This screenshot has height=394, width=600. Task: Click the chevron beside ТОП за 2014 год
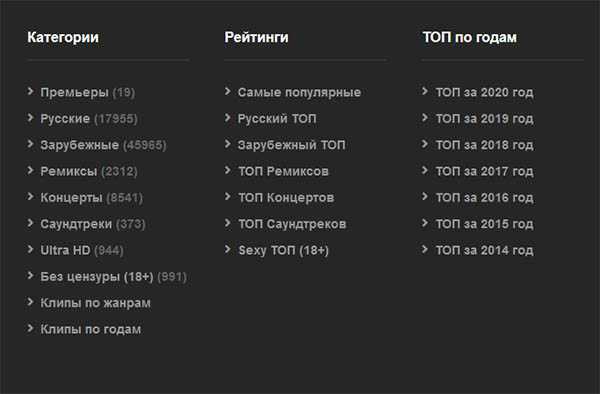pos(424,249)
